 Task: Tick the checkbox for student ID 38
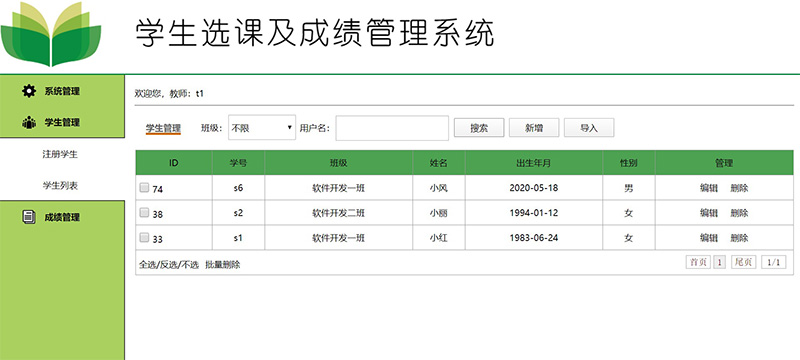(x=144, y=213)
